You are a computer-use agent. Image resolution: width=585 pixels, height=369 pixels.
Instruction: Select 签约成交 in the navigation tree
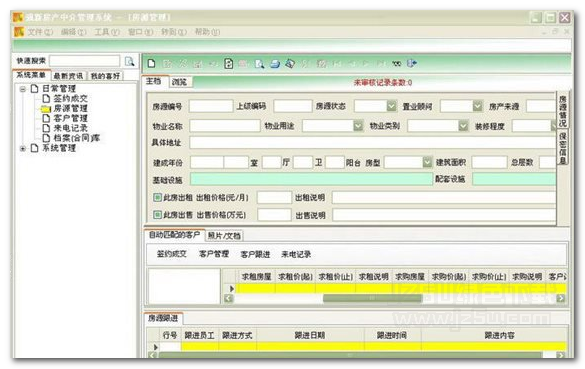tap(71, 98)
